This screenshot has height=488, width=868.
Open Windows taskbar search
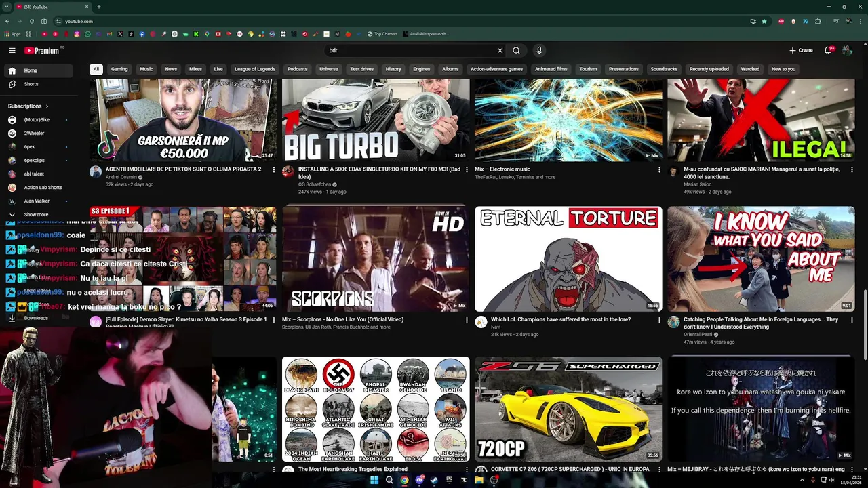(389, 480)
